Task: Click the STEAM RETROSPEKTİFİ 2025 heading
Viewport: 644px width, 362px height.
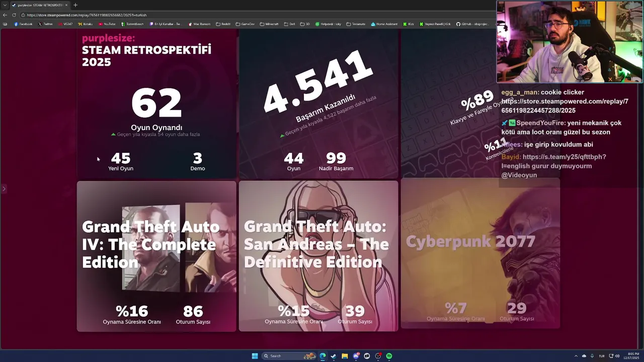Action: tap(146, 56)
